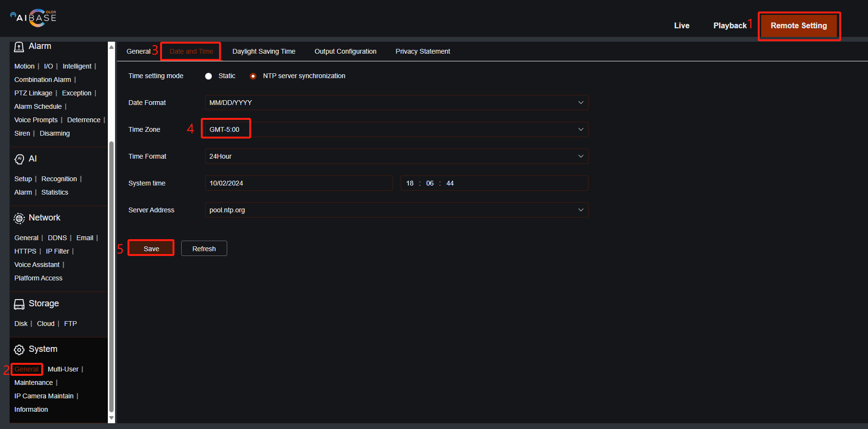Open the Time Zone dropdown
This screenshot has height=429, width=868.
[x=396, y=129]
